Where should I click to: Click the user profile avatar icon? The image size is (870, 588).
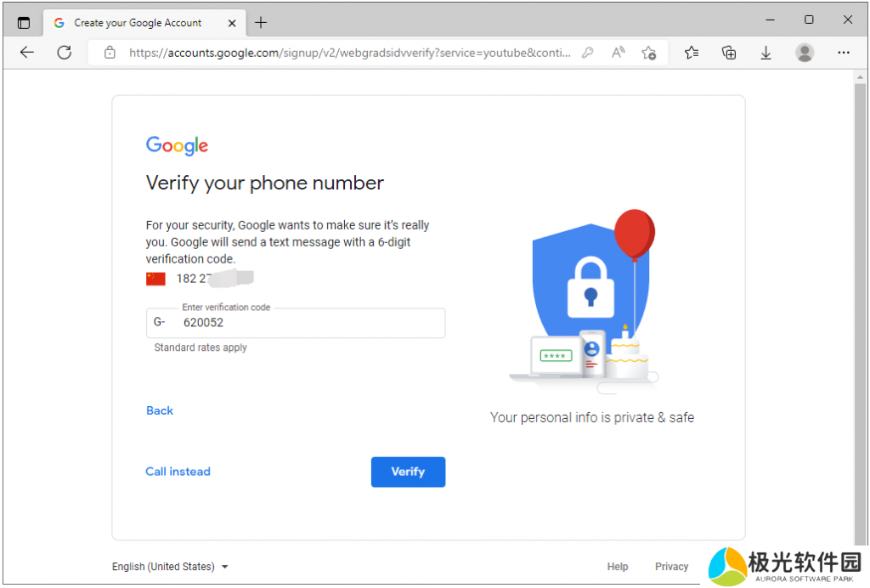point(805,53)
